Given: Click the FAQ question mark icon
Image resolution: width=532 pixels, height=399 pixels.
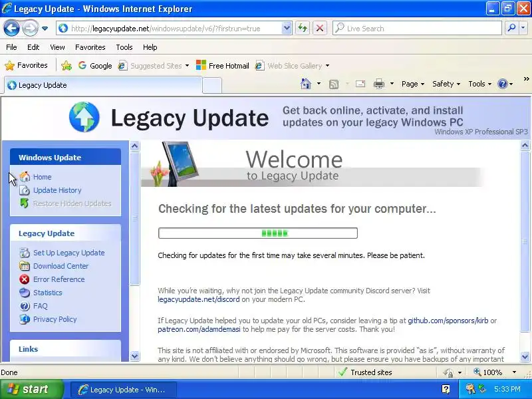Looking at the screenshot, I should point(25,306).
